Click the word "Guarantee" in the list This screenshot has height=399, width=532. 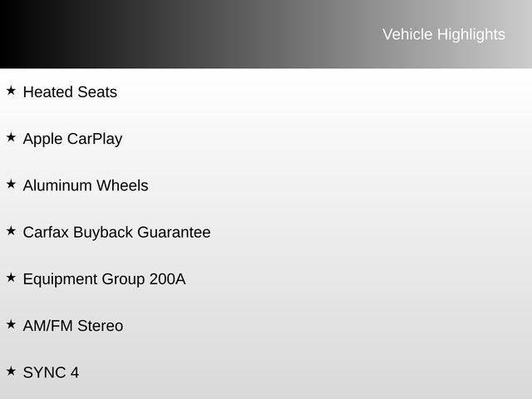(x=174, y=233)
